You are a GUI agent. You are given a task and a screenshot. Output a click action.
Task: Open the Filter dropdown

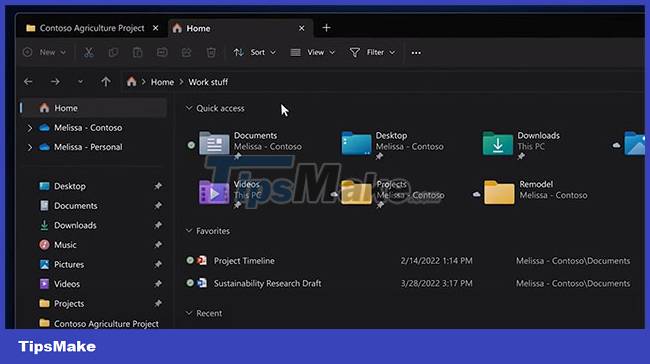tap(372, 53)
